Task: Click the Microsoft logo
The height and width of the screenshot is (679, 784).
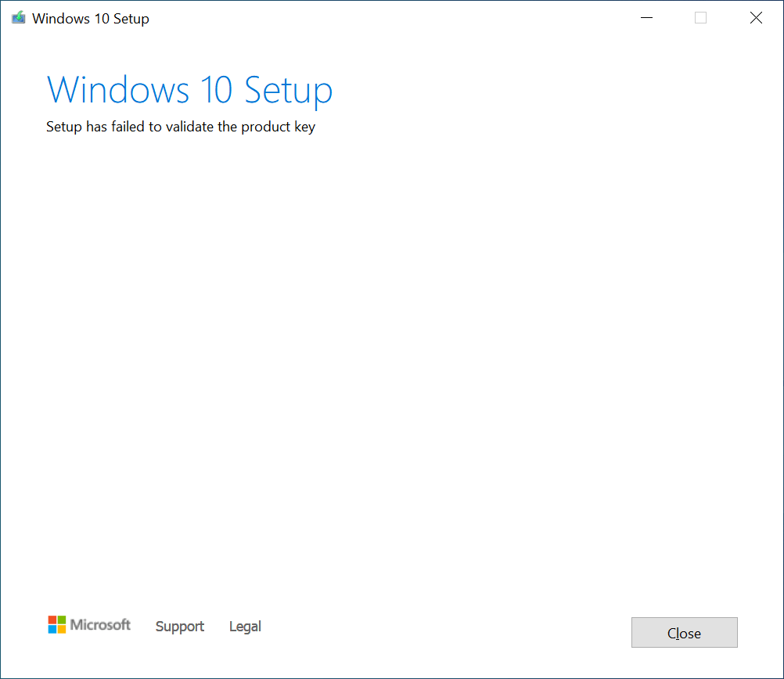Action: click(89, 624)
